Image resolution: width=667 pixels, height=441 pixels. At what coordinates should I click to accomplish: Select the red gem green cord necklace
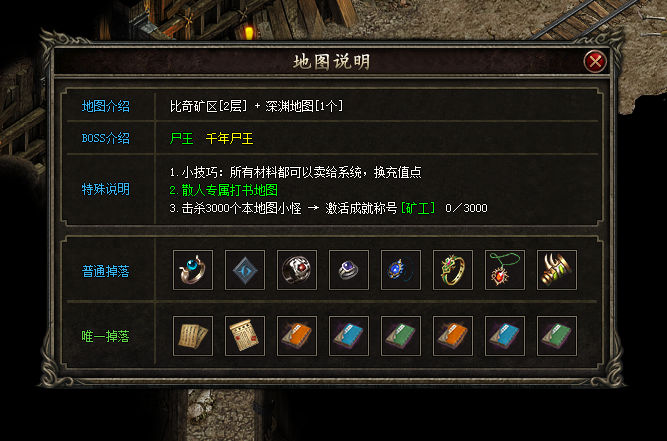coord(505,270)
